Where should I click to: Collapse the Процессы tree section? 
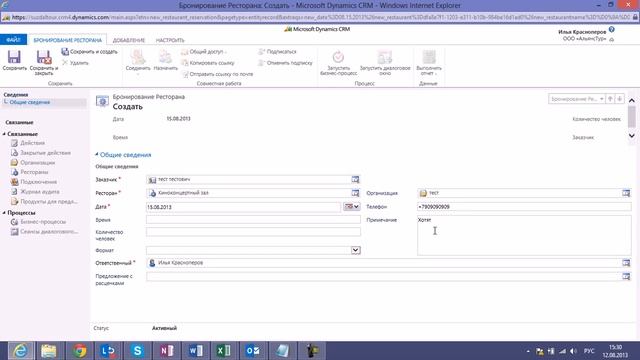(4, 213)
